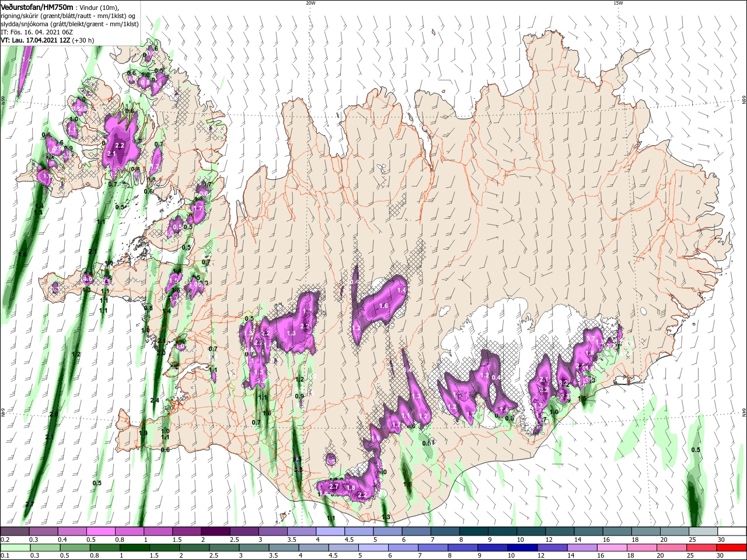Click the 'Veðurstofan/HM750m' title text
The width and height of the screenshot is (747, 560).
coord(37,6)
